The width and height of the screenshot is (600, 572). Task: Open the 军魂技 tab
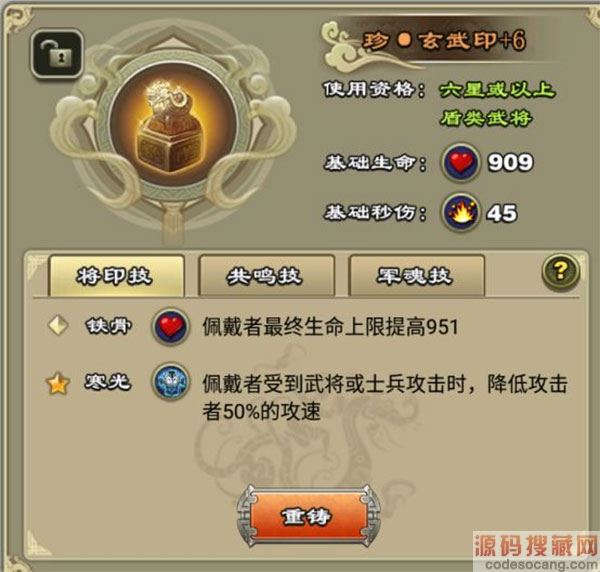(417, 276)
